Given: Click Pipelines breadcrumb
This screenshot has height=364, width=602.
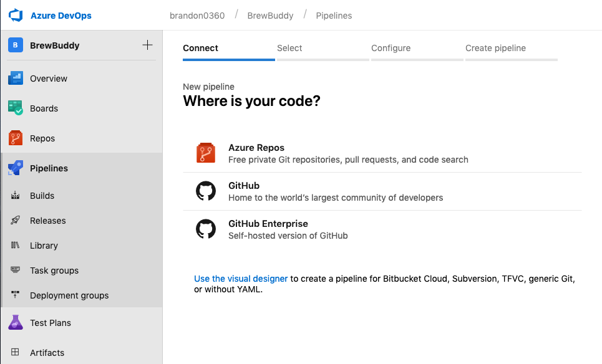Looking at the screenshot, I should [x=334, y=16].
